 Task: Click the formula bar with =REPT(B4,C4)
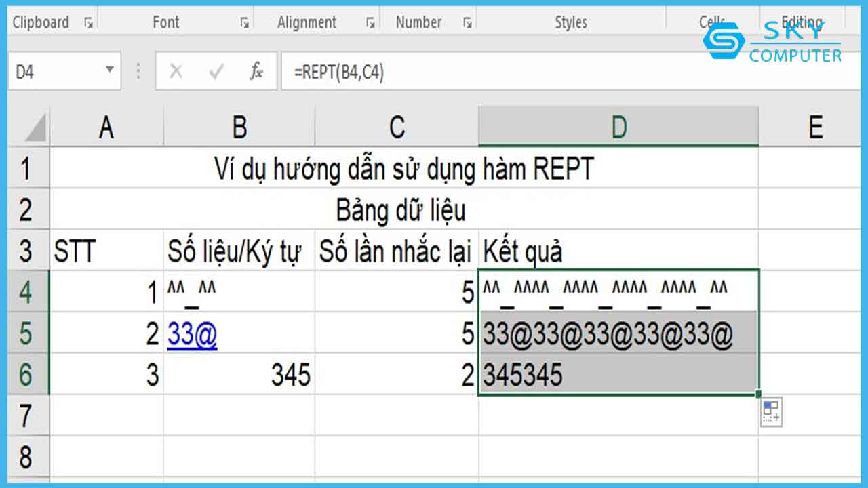coord(570,71)
